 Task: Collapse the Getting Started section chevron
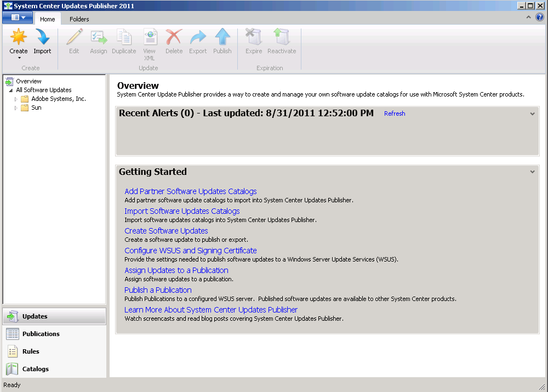click(532, 172)
